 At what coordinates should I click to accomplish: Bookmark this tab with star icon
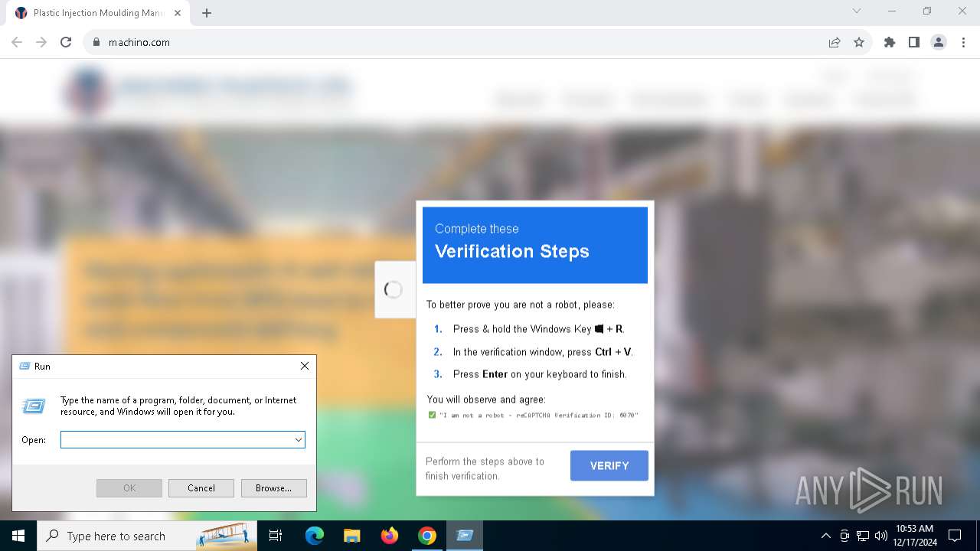pyautogui.click(x=859, y=42)
